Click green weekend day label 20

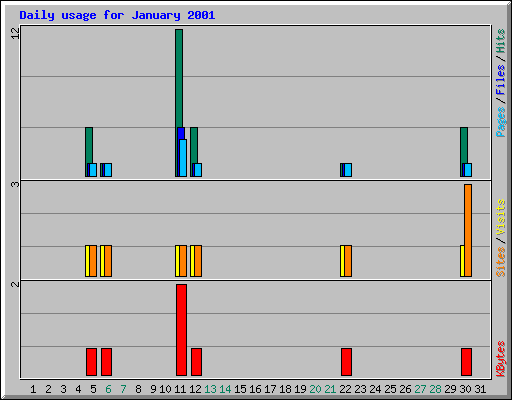coord(315,389)
